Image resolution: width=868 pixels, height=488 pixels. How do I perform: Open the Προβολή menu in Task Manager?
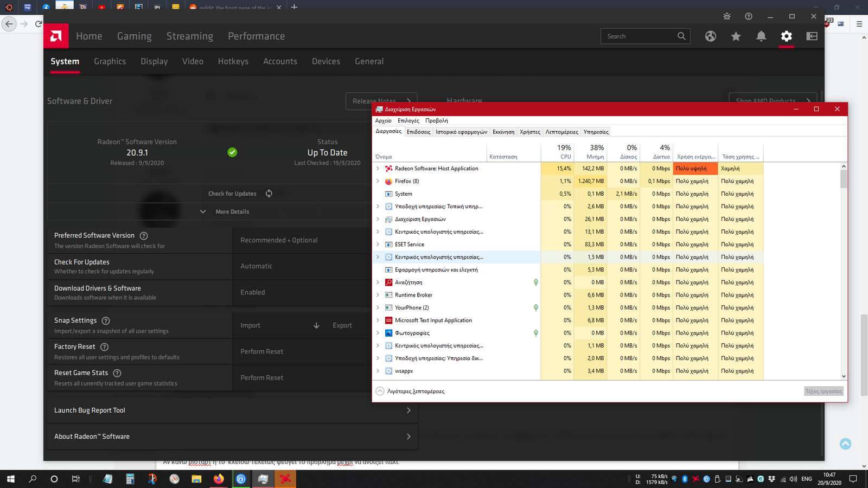tap(436, 120)
